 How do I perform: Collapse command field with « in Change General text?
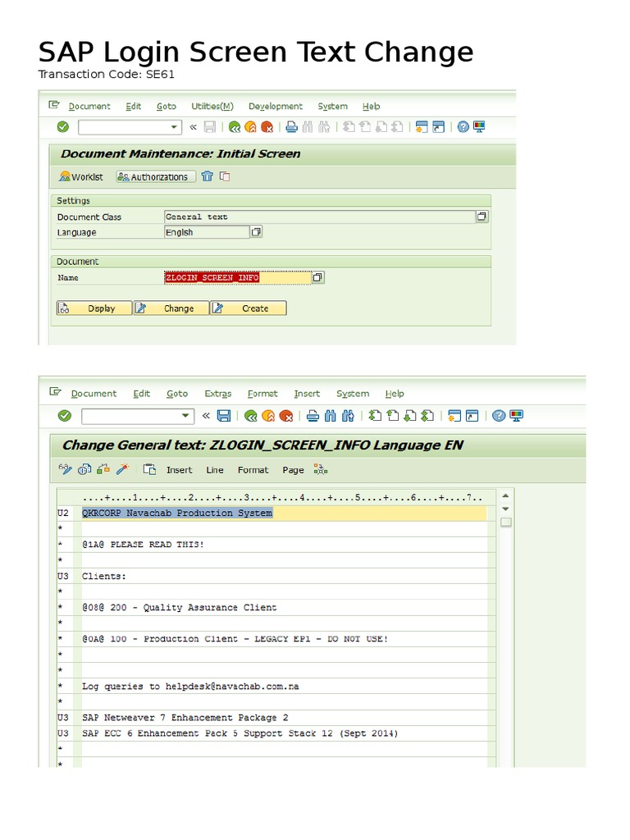pyautogui.click(x=206, y=416)
